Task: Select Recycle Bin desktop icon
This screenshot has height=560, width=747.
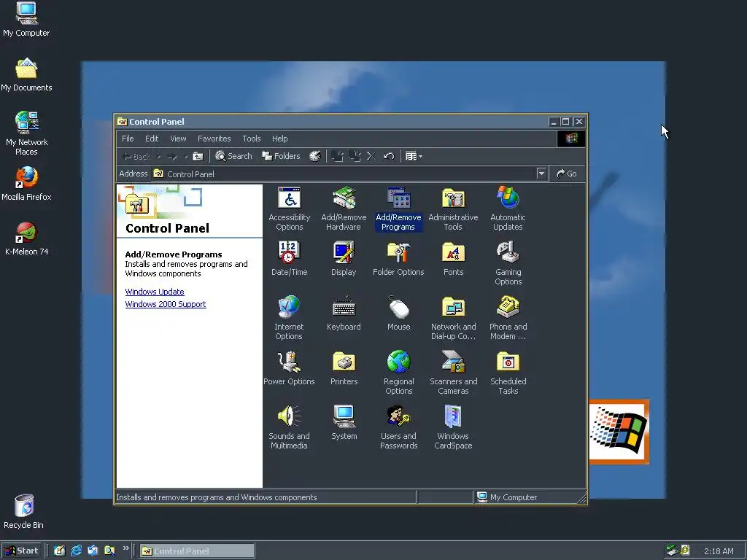Action: (x=24, y=511)
